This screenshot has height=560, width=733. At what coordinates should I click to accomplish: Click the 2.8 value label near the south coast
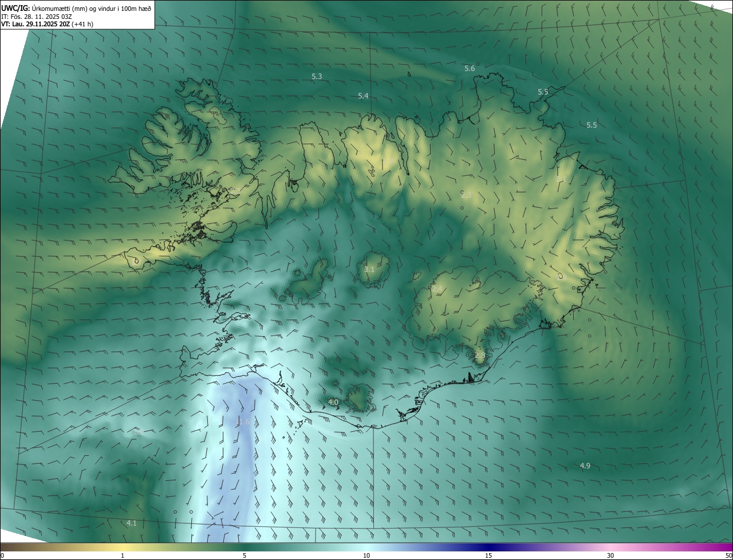pos(480,356)
